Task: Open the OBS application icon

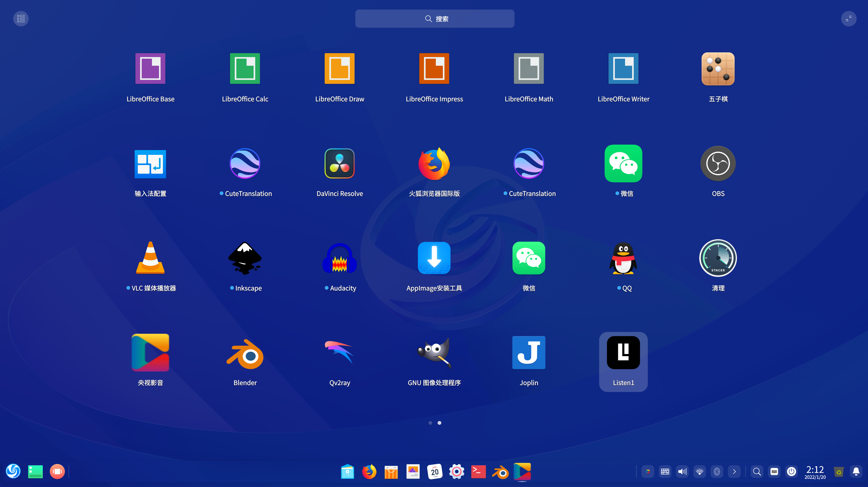Action: click(x=718, y=164)
